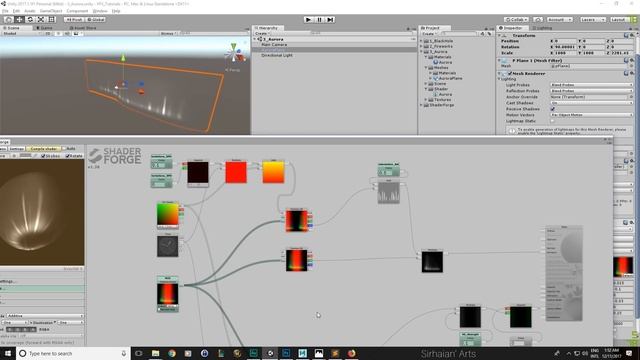The image size is (640, 360).
Task: Select the Scale tool in Unity toolbar
Action: pos(41,19)
